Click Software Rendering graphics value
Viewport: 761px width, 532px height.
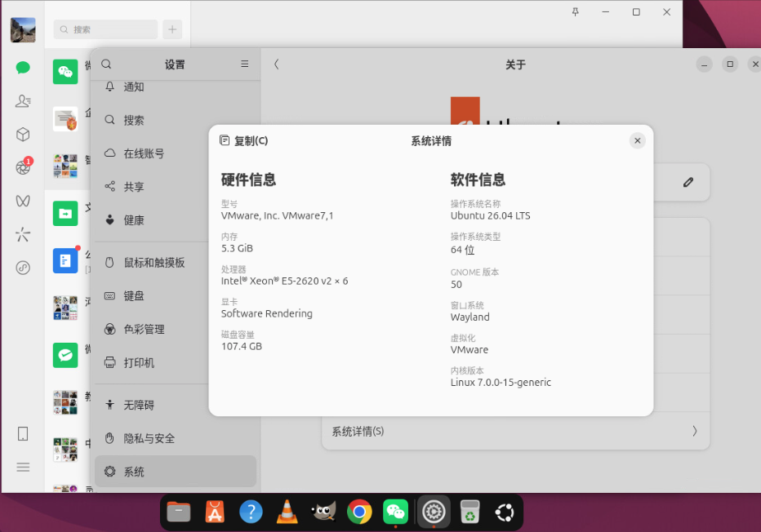point(266,313)
